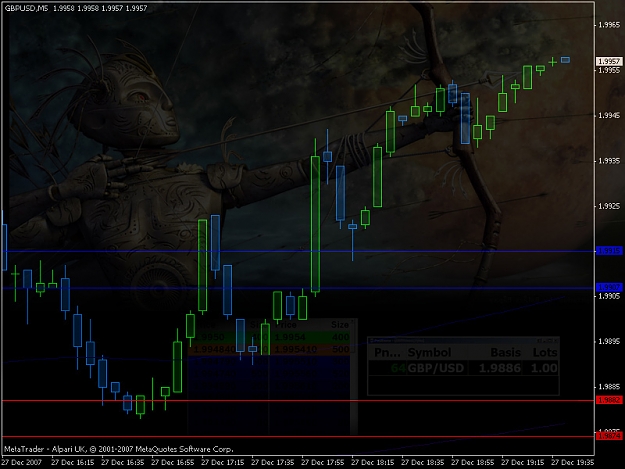Select the blue level label 1.9907
This screenshot has width=625, height=469.
pos(609,287)
